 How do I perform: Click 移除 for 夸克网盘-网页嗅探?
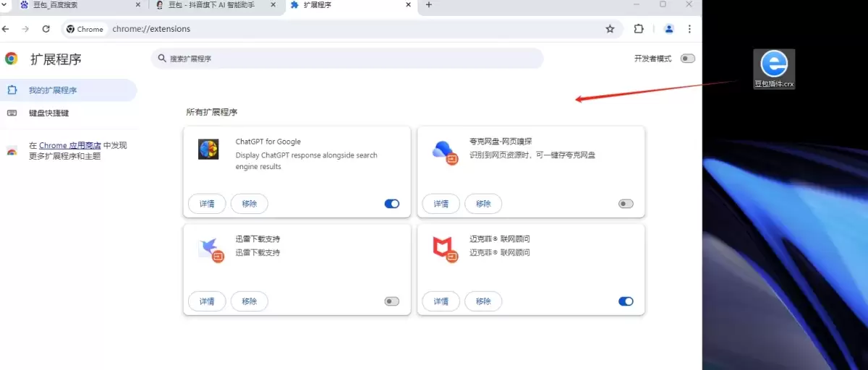[x=483, y=204]
